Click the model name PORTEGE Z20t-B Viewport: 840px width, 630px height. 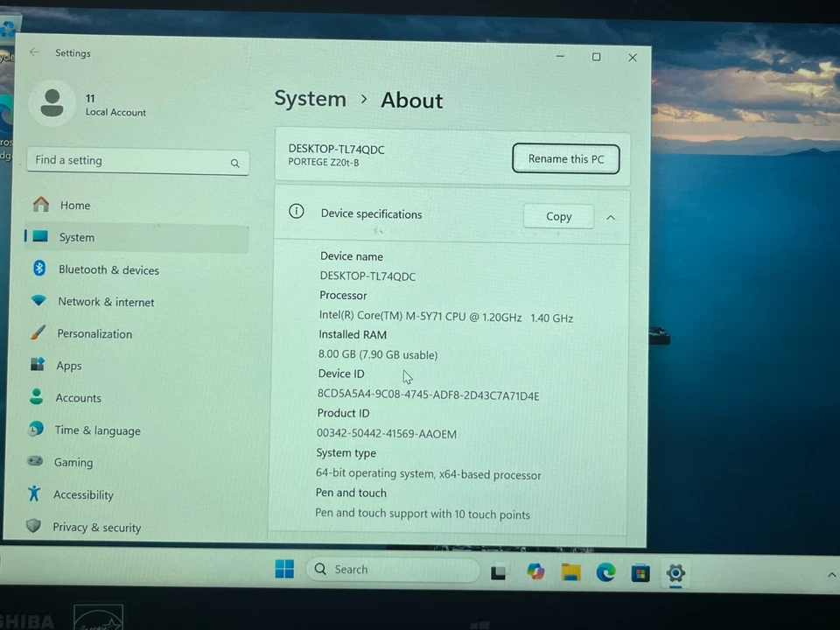click(324, 163)
